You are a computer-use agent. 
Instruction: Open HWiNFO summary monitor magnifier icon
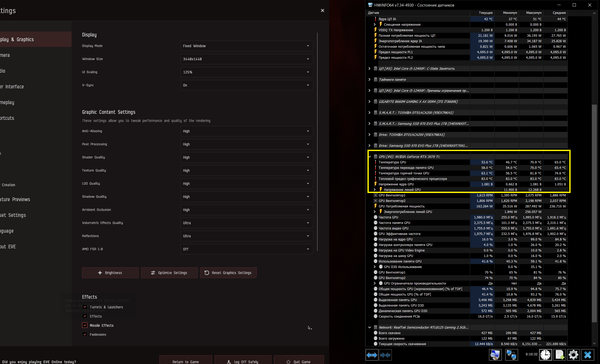pos(495,355)
